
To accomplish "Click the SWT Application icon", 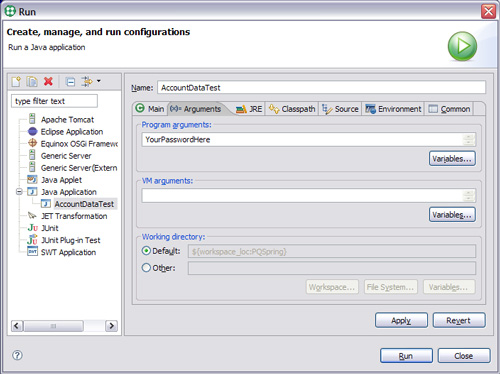I will [32, 252].
